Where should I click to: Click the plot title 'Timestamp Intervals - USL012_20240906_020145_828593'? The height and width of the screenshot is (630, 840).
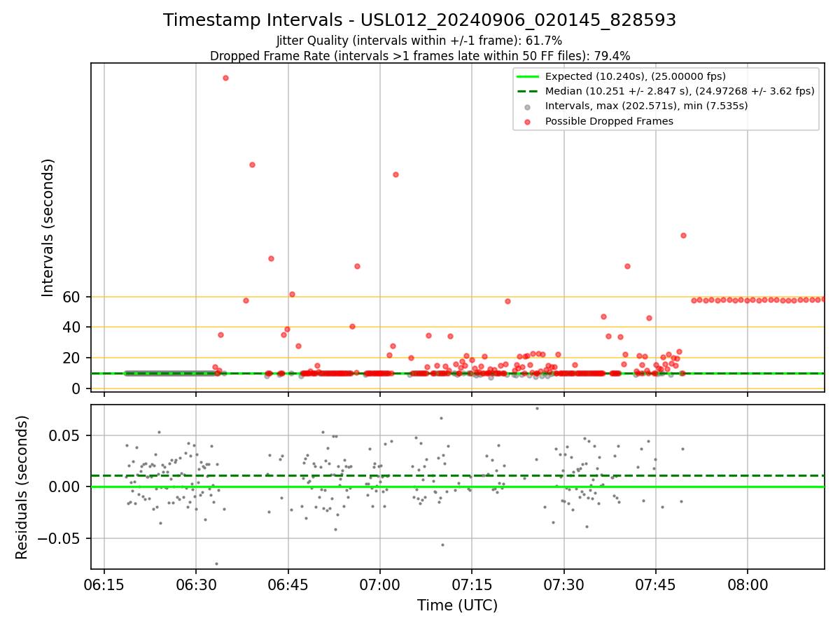coord(420,20)
